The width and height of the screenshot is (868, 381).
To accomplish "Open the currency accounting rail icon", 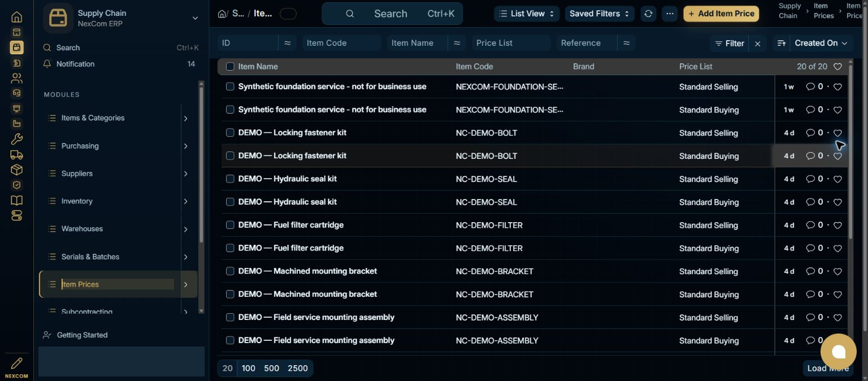I will coord(16,63).
